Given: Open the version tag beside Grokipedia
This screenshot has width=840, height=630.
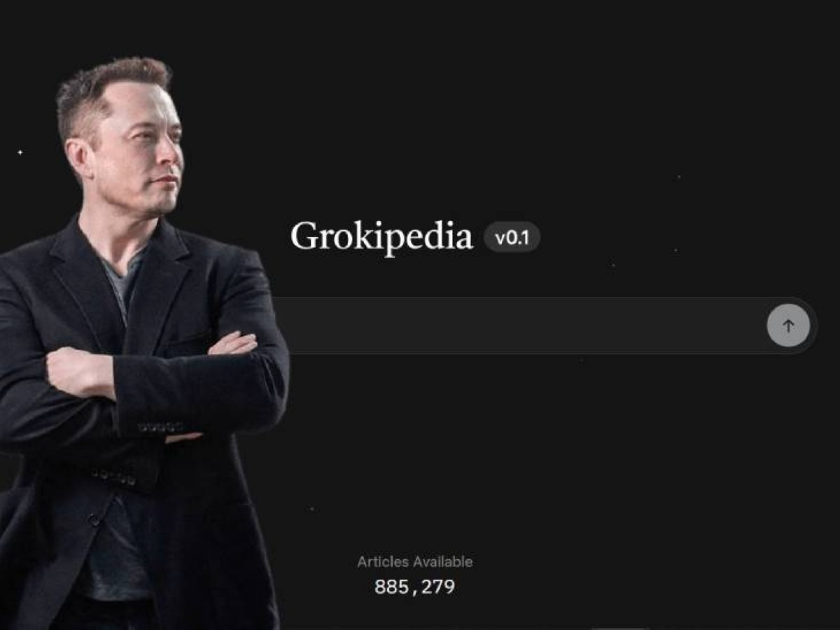Looking at the screenshot, I should (512, 238).
